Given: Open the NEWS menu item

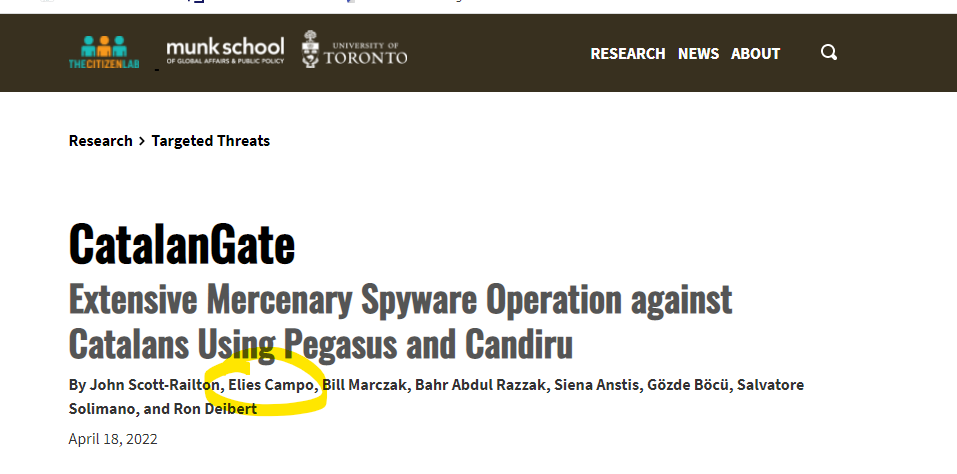Looking at the screenshot, I should click(698, 54).
